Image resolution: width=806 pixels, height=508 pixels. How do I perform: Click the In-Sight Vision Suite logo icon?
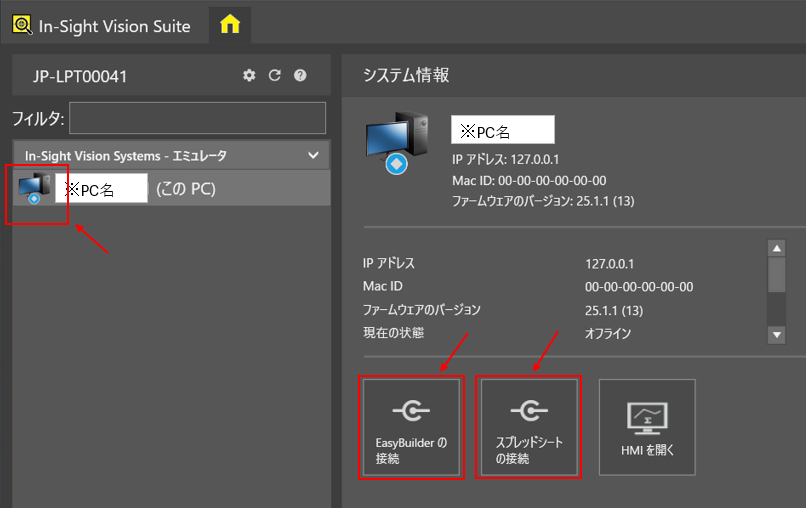(x=22, y=25)
